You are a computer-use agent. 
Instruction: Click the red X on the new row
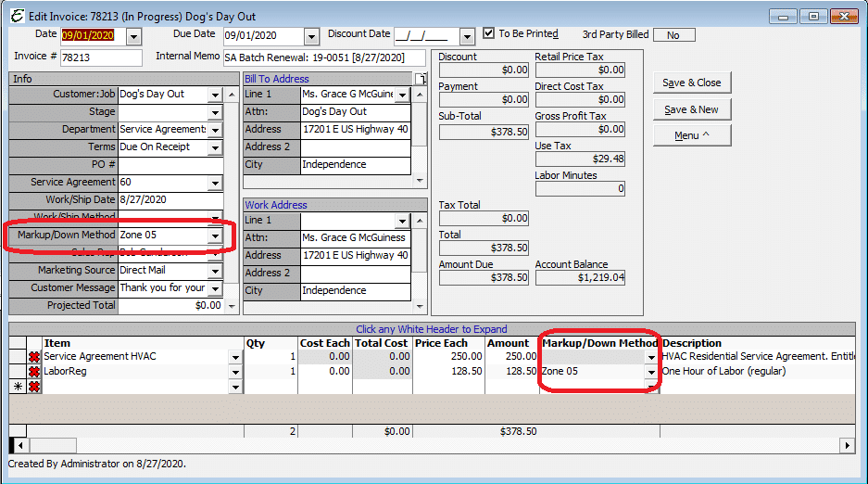pyautogui.click(x=34, y=387)
